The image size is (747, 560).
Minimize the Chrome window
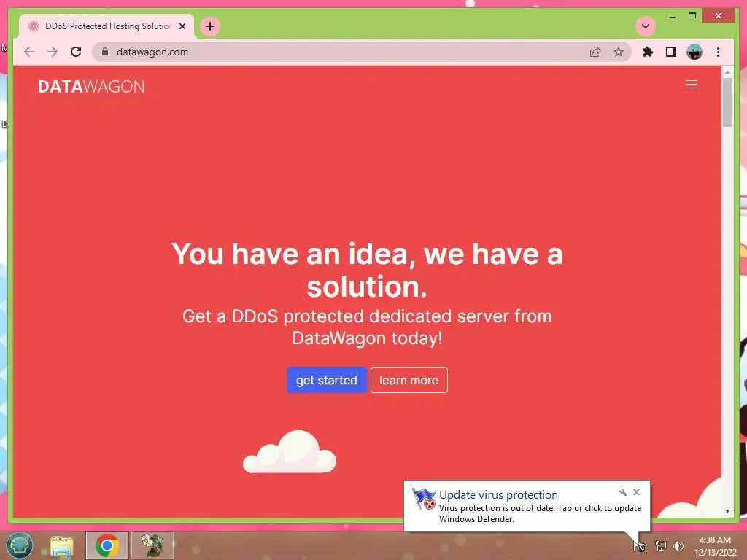[672, 16]
